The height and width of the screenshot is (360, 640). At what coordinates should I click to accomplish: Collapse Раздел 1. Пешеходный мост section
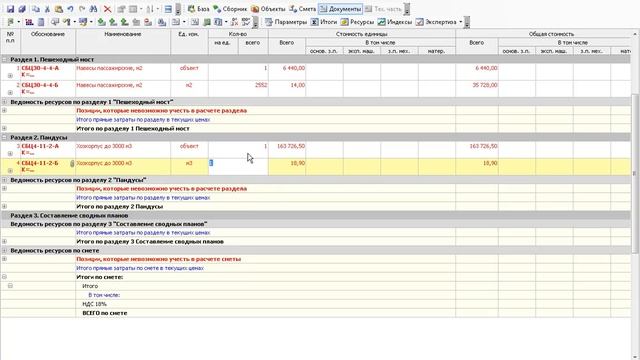[4, 60]
